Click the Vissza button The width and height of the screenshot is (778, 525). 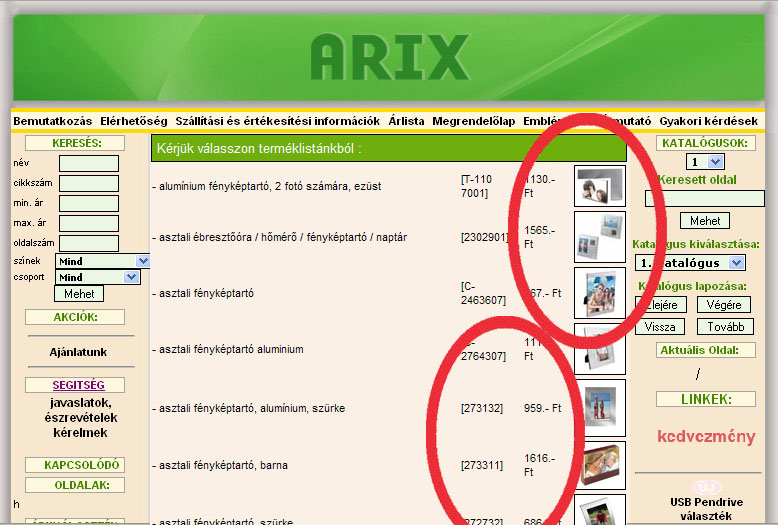click(660, 327)
